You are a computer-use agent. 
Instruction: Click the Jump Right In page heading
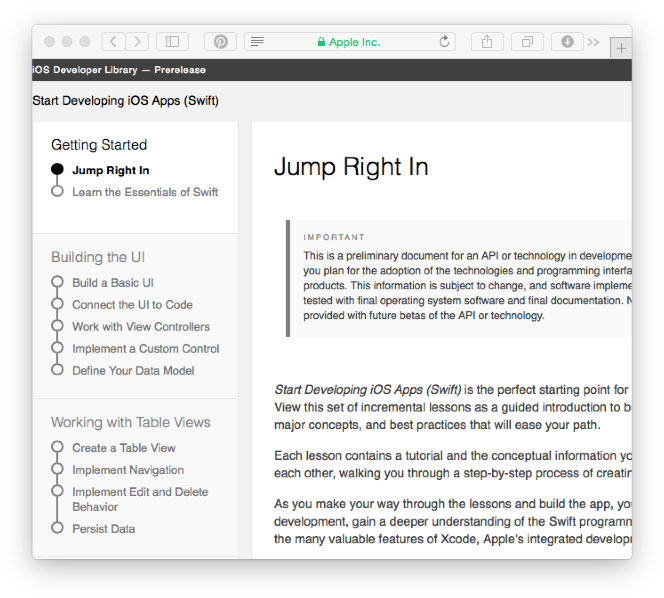coord(351,167)
